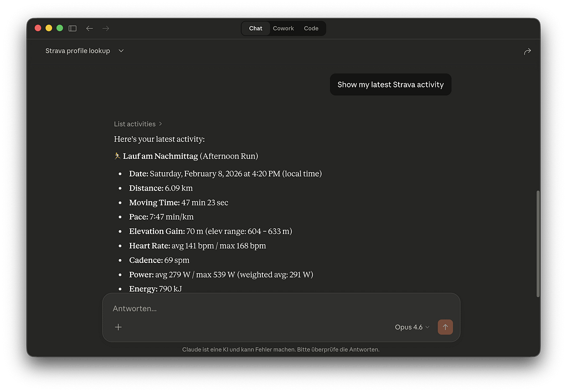Click the Distance value '6.09 km'
Image resolution: width=567 pixels, height=392 pixels.
(179, 188)
